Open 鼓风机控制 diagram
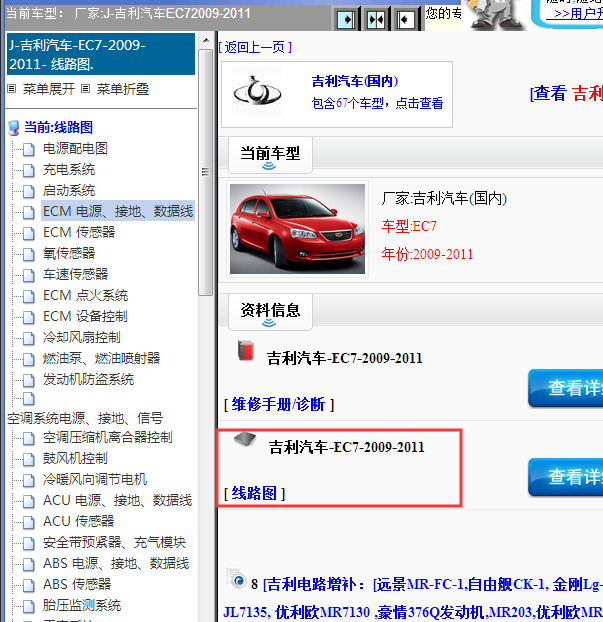 [x=75, y=458]
